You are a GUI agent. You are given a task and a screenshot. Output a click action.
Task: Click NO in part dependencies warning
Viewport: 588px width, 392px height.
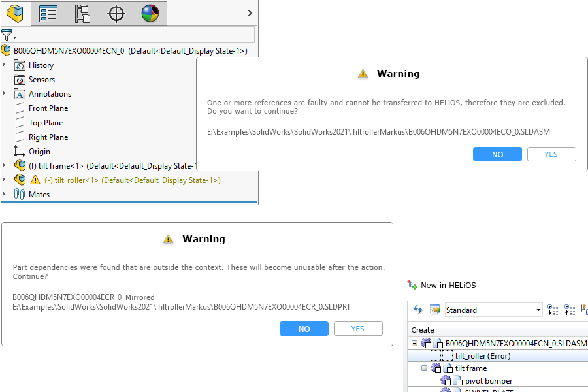coord(304,329)
